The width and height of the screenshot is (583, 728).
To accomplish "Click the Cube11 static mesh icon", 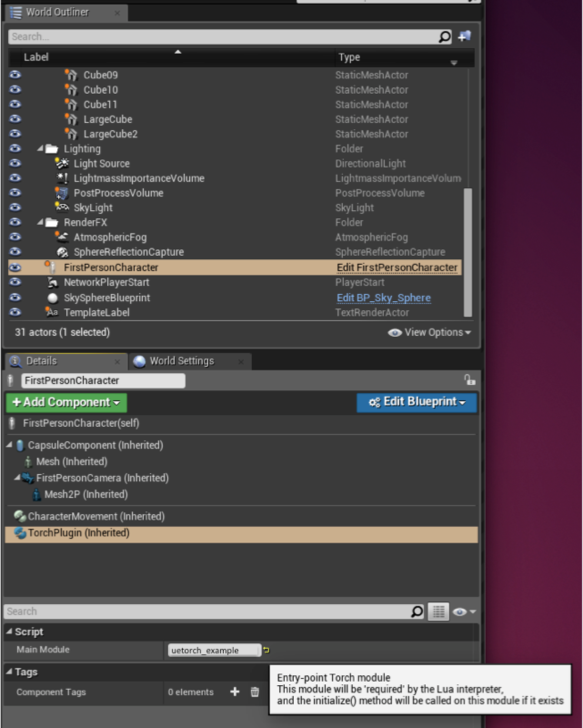I will (x=71, y=104).
